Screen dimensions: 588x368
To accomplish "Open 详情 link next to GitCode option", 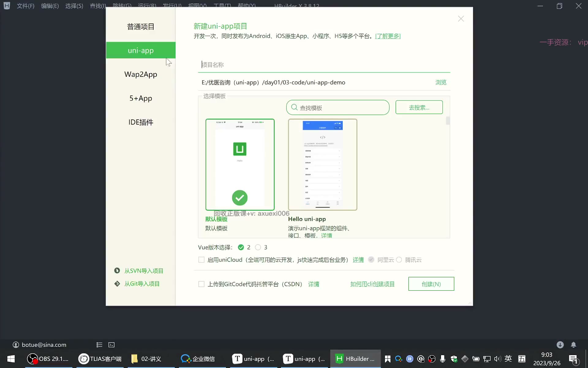I will point(314,284).
